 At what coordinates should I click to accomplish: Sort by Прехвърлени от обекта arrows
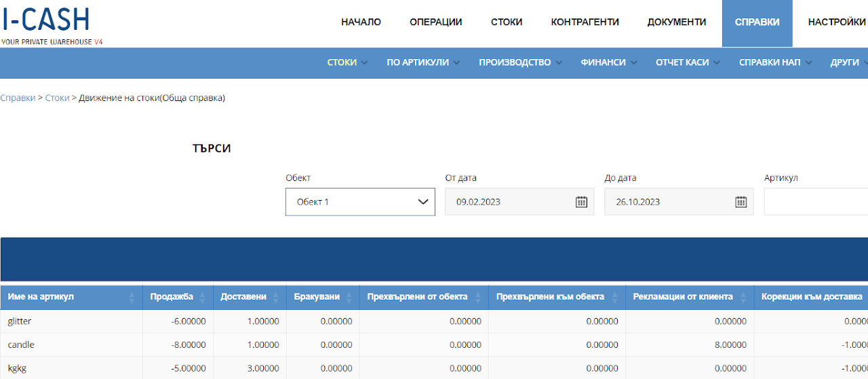[477, 298]
